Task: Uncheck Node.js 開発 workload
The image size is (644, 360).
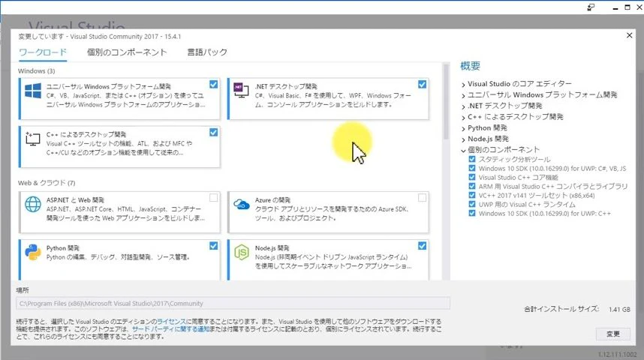Action: pos(423,246)
